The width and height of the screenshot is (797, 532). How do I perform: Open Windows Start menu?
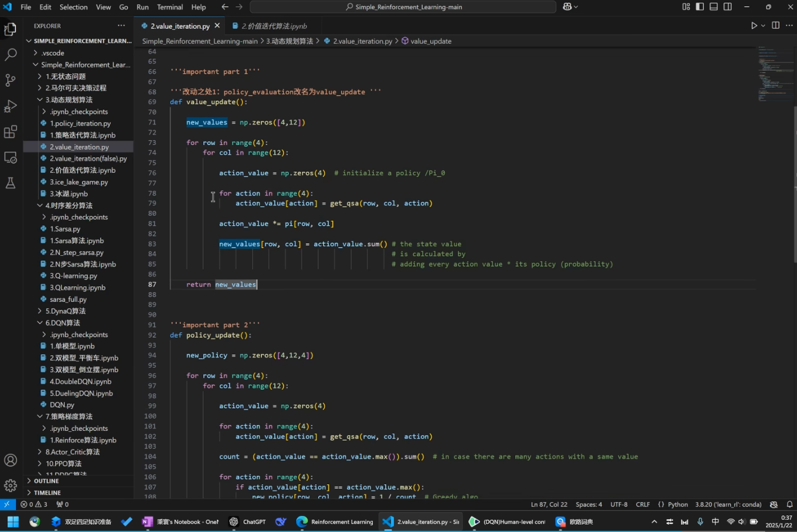13,522
